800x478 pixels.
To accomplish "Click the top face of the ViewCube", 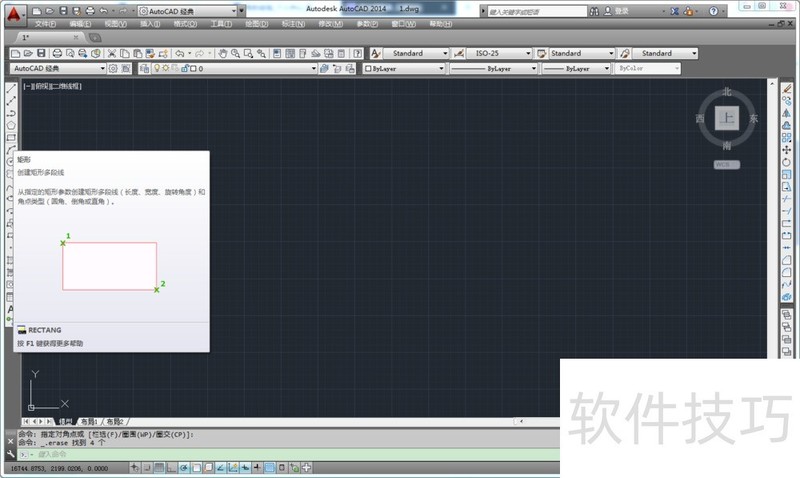I will (x=727, y=119).
